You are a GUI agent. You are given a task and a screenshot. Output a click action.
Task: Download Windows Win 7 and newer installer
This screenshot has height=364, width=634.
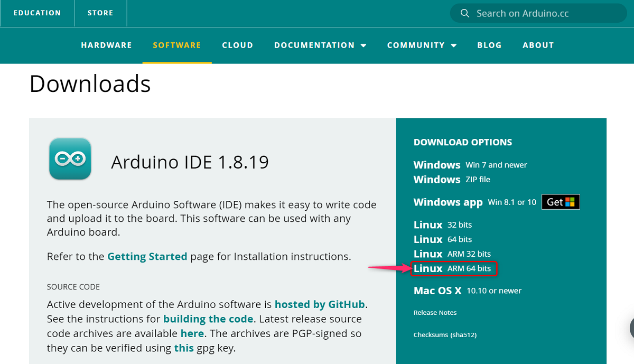pos(470,165)
